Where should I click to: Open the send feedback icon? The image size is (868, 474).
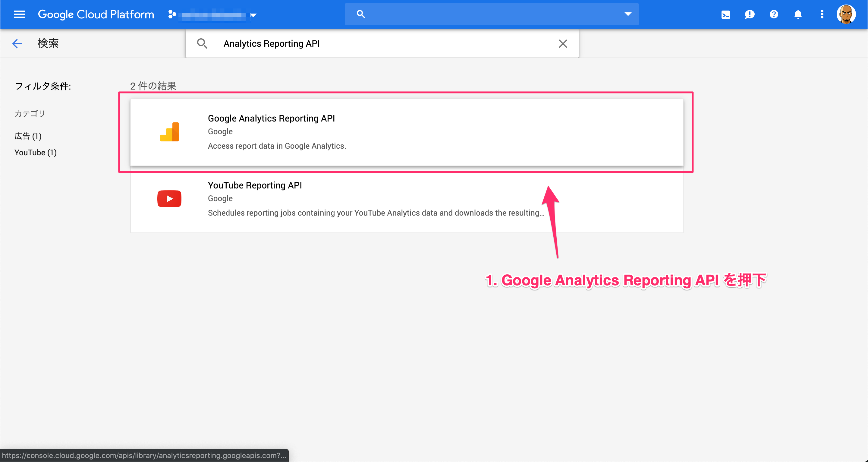pos(750,14)
